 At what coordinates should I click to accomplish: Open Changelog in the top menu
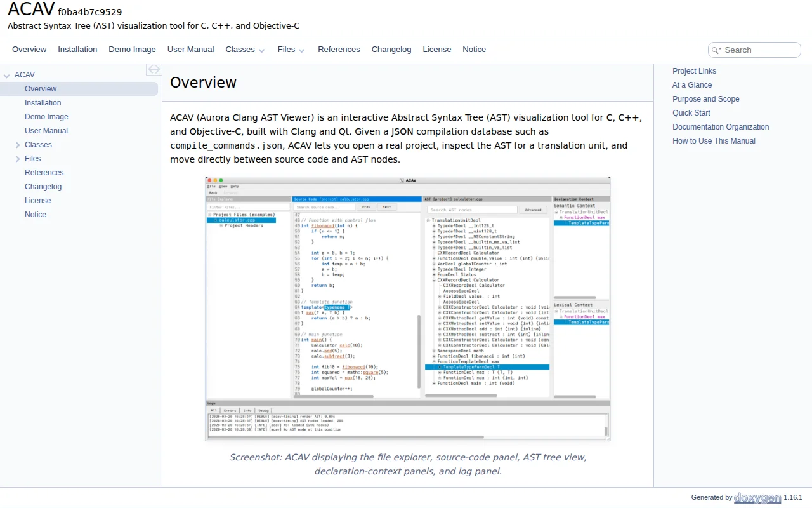pyautogui.click(x=391, y=50)
